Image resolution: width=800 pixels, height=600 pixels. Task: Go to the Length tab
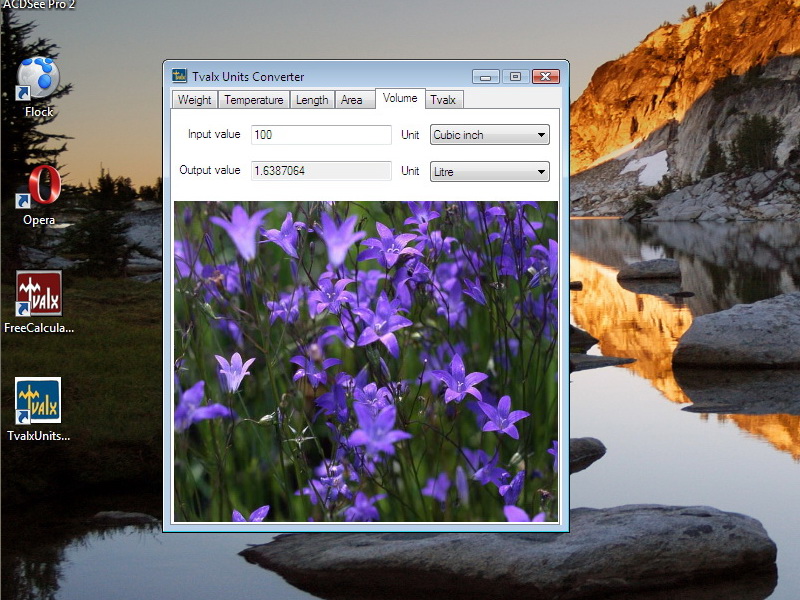[x=312, y=100]
